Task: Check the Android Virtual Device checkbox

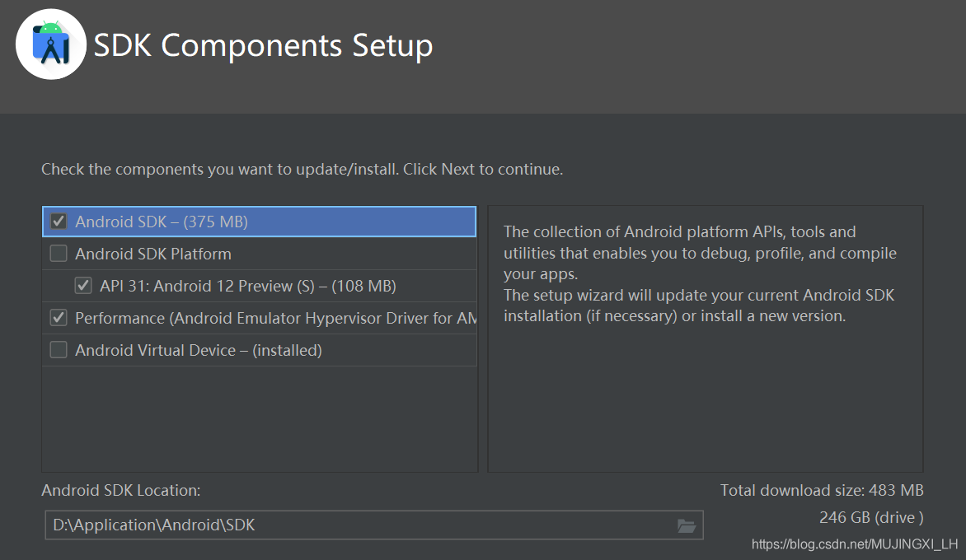Action: (59, 350)
